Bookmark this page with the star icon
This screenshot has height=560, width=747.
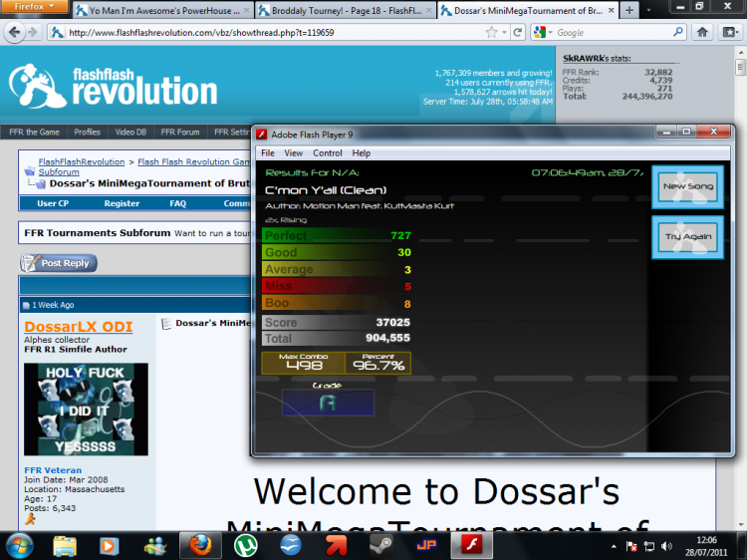[x=491, y=33]
